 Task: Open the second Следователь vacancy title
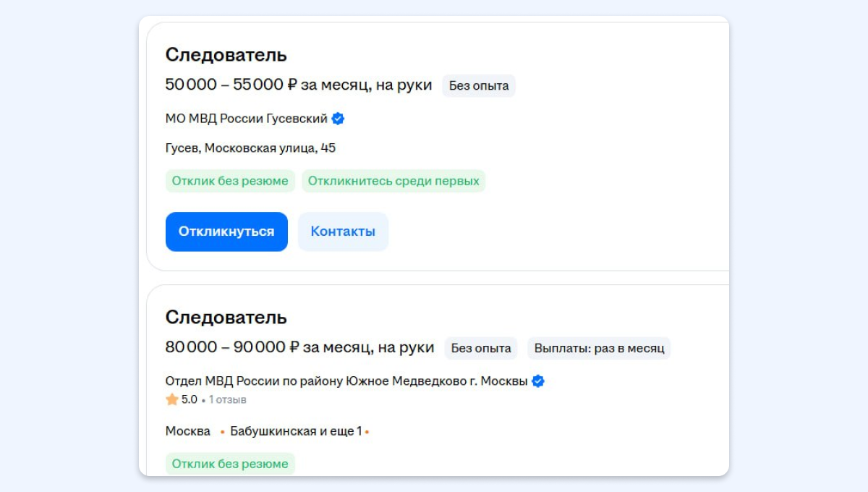[226, 317]
